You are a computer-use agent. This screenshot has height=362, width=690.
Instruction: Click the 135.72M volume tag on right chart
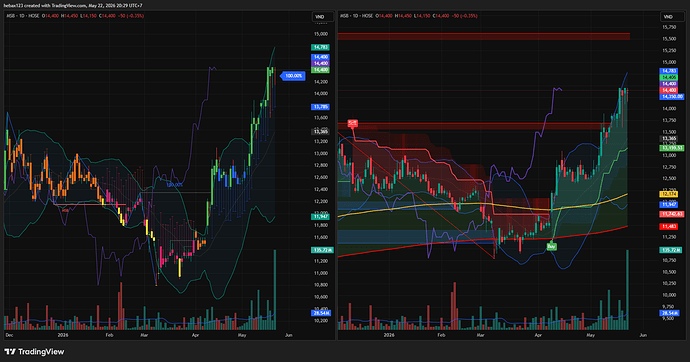(670, 250)
